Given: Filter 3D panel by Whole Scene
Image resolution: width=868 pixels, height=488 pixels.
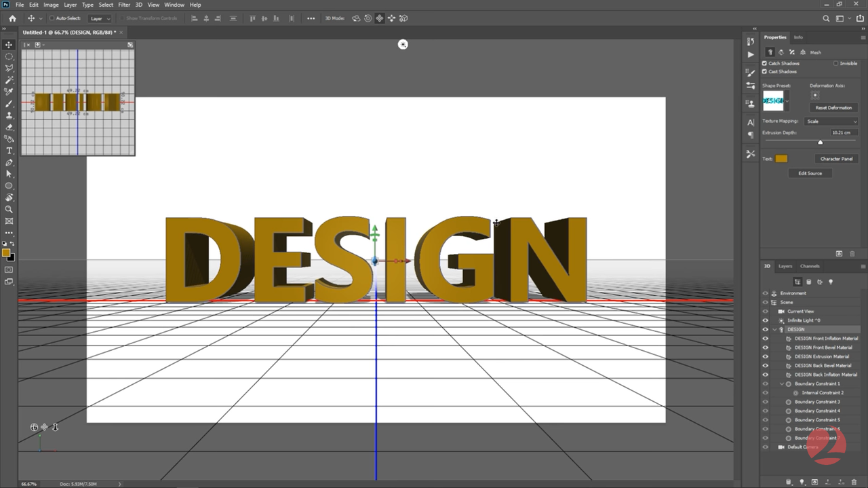Looking at the screenshot, I should pos(797,282).
